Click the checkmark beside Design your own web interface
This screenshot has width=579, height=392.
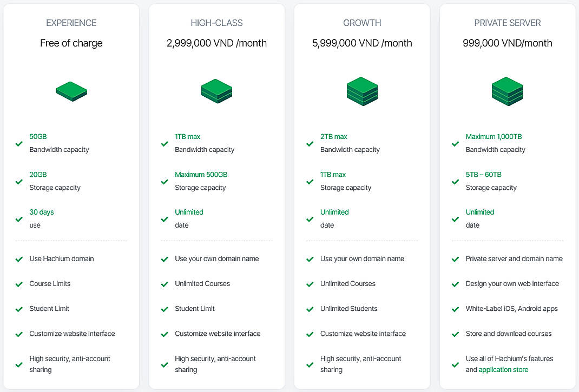coord(455,283)
